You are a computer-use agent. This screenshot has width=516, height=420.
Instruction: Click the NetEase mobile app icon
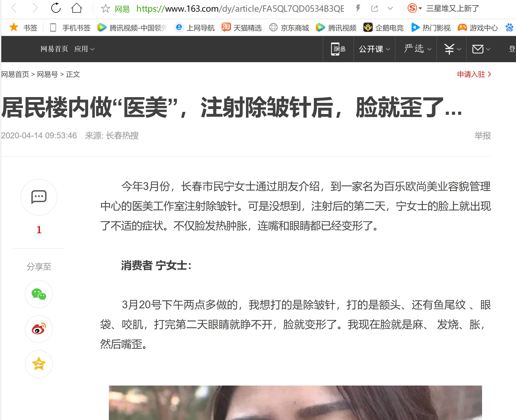pyautogui.click(x=338, y=49)
